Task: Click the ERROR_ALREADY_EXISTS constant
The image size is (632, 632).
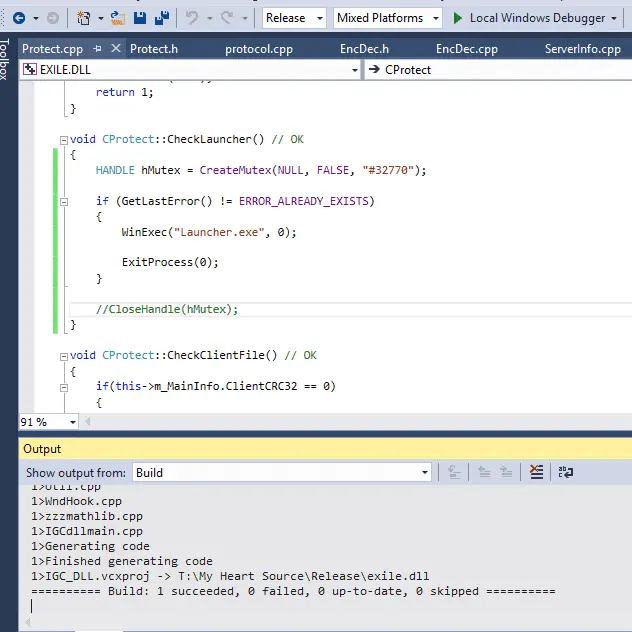Action: pos(304,201)
